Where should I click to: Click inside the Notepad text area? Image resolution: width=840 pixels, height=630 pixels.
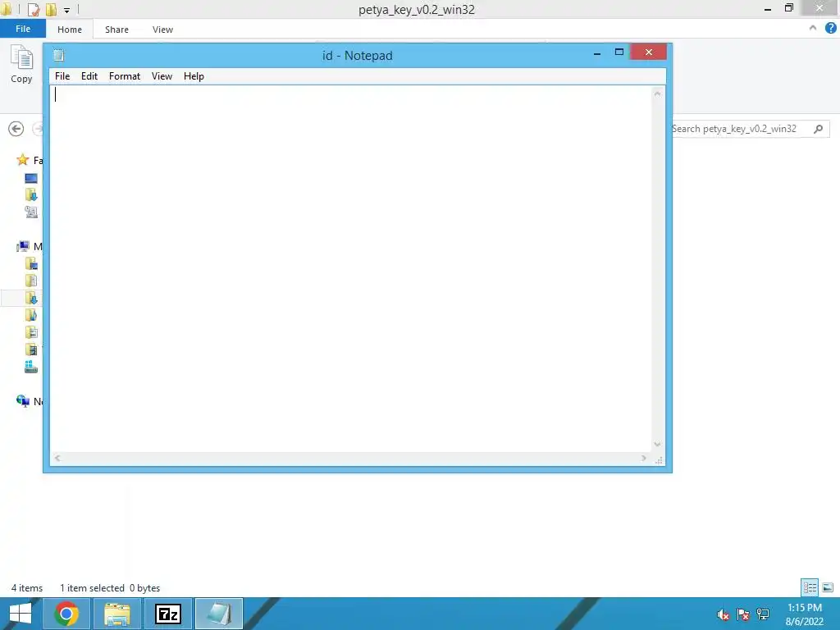351,268
